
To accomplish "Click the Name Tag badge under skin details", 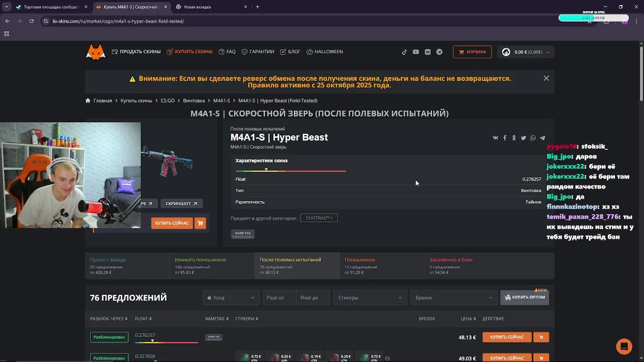I will [243, 234].
